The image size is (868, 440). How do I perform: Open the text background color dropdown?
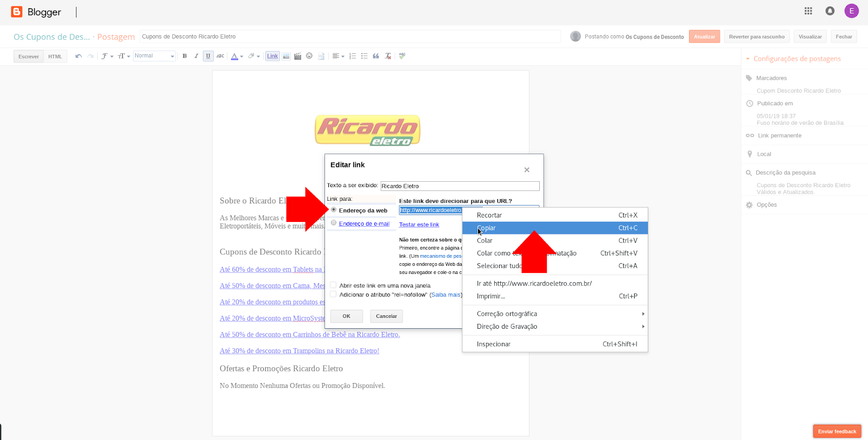pyautogui.click(x=254, y=56)
